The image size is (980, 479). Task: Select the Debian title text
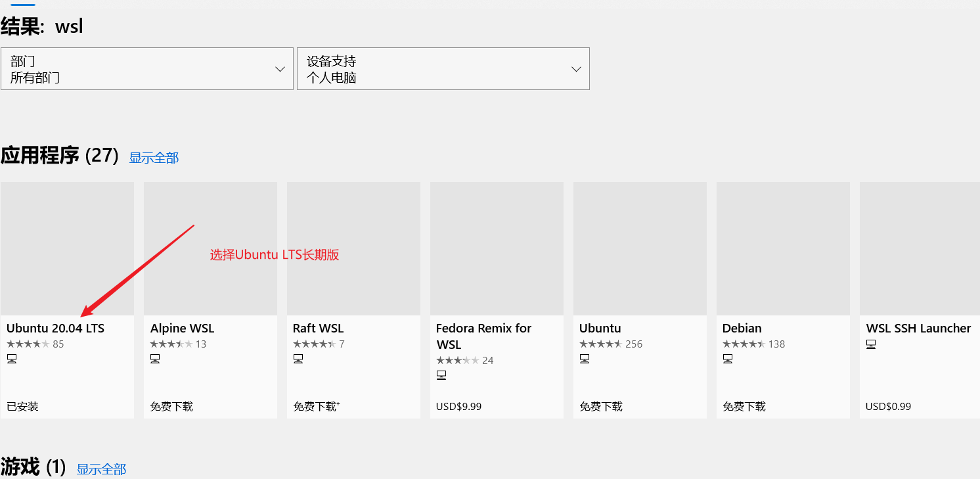(x=742, y=329)
